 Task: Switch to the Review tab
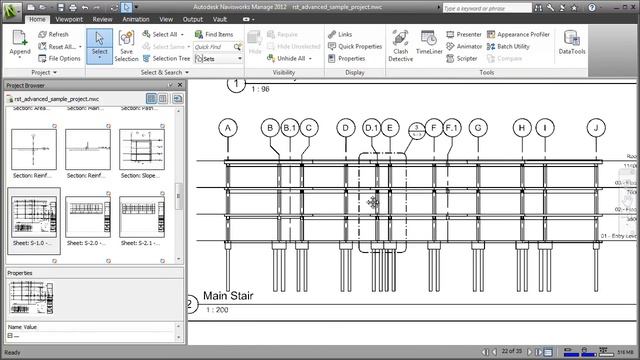pyautogui.click(x=102, y=19)
